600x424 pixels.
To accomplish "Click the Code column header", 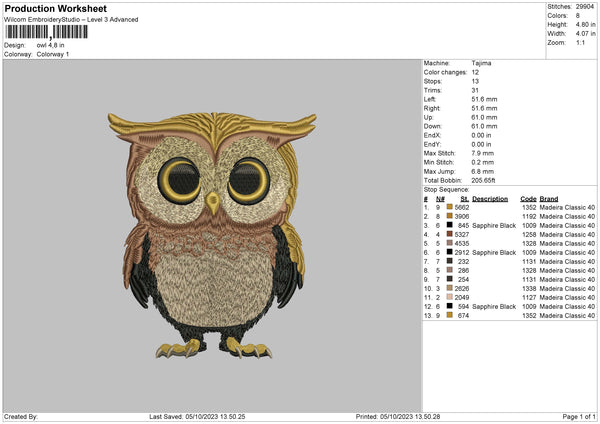I will point(528,198).
